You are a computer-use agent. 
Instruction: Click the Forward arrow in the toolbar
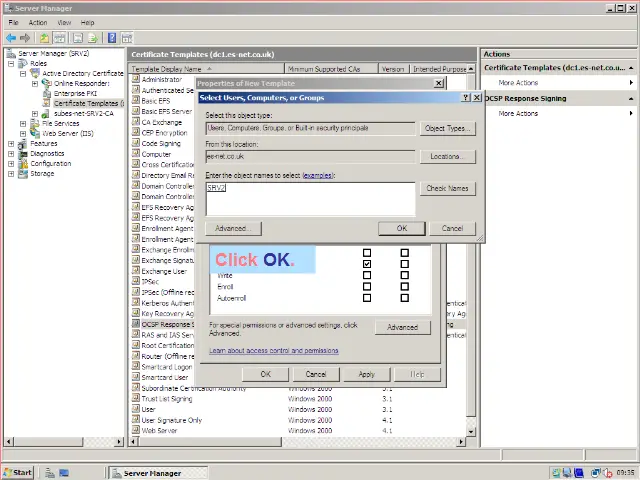[x=25, y=38]
